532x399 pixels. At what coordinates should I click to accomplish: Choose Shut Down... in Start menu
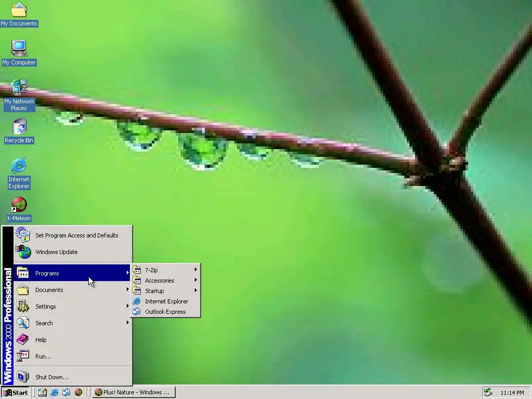(73, 377)
